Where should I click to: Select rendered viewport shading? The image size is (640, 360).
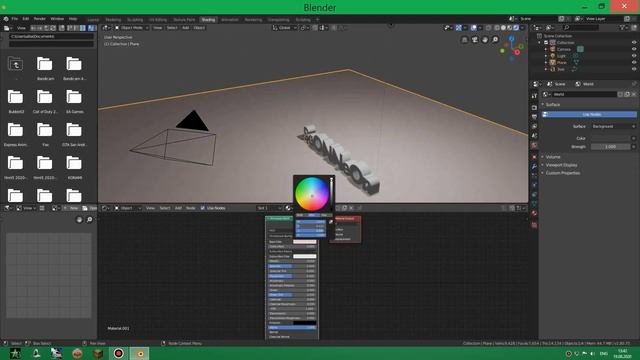(516, 28)
